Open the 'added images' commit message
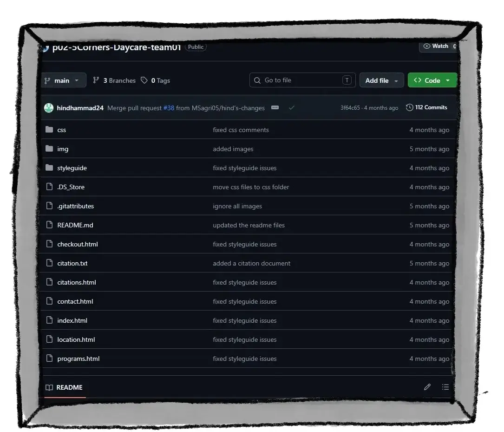 (233, 149)
